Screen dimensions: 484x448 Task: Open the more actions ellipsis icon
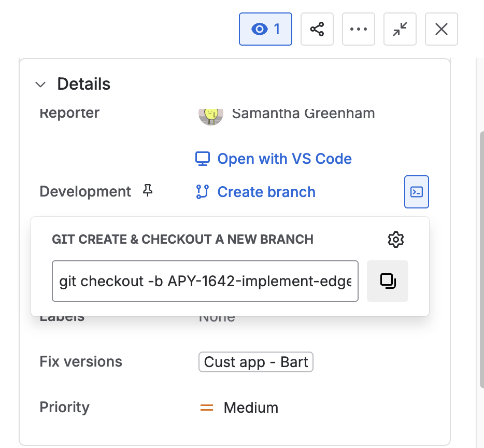359,29
